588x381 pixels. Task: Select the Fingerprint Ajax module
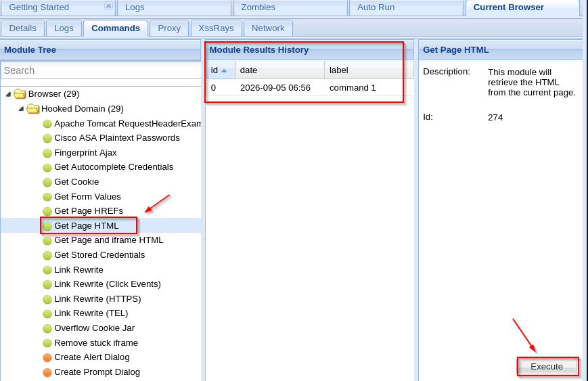tap(85, 153)
